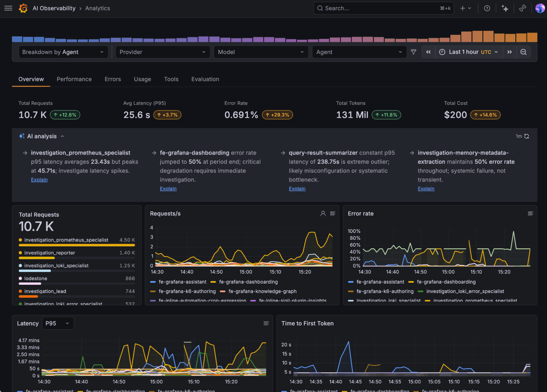
Task: Open the filter funnel icon next to Agent
Action: [x=413, y=52]
